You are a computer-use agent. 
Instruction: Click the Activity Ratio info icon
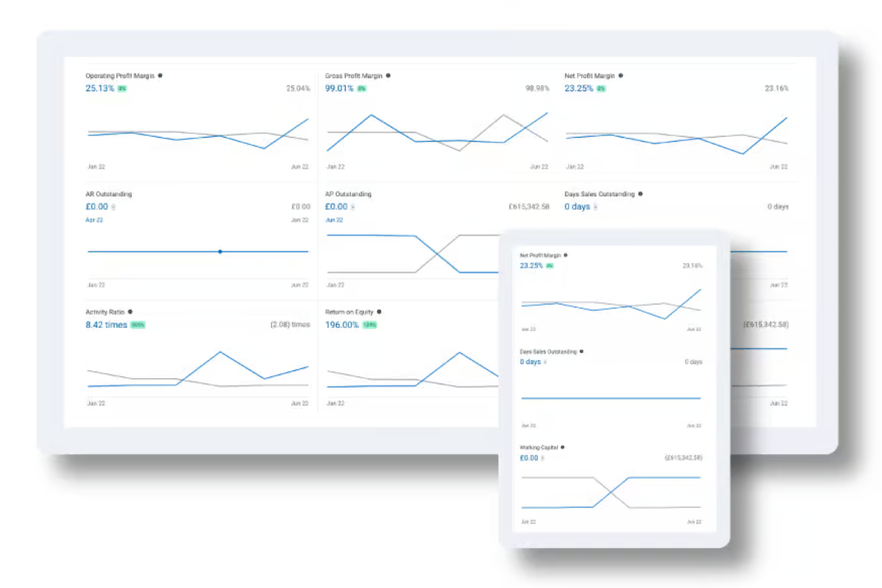click(x=130, y=312)
